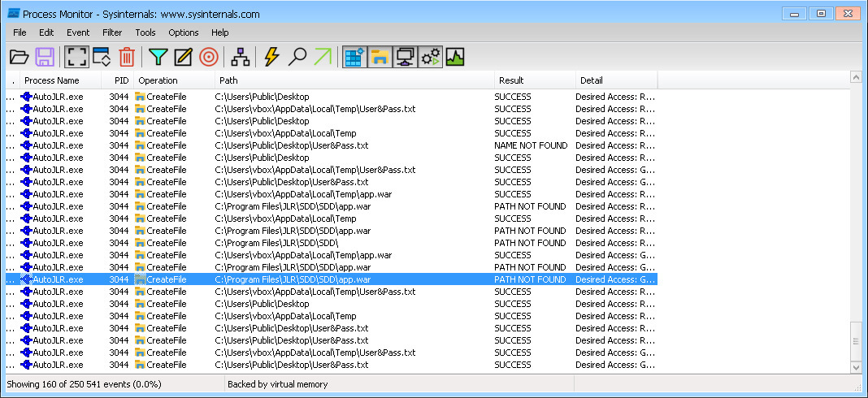Open the Options menu
This screenshot has width=868, height=398.
184,32
